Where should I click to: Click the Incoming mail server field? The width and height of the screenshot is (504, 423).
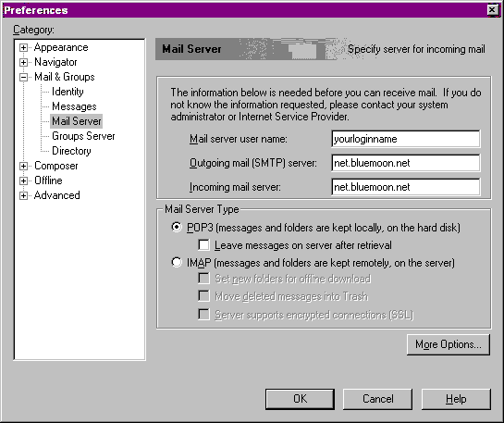coord(406,187)
